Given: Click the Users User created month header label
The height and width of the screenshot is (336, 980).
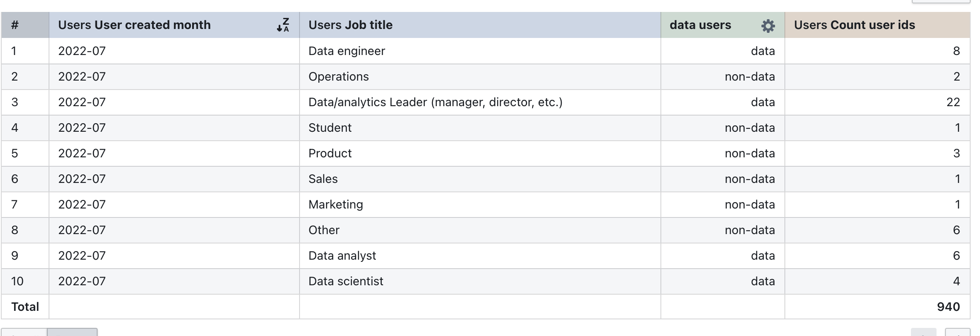Looking at the screenshot, I should [x=134, y=25].
